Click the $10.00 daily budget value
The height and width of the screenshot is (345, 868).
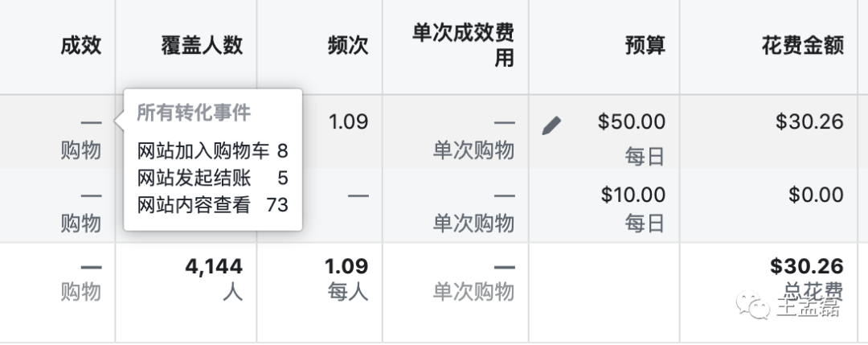click(x=633, y=195)
